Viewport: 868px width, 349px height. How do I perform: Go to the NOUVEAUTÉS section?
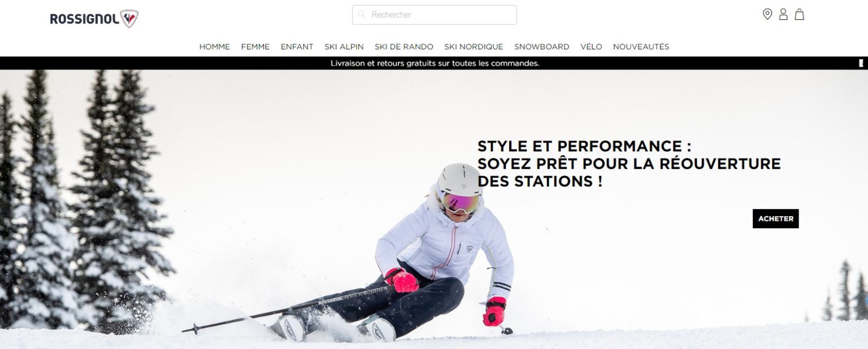click(x=641, y=47)
